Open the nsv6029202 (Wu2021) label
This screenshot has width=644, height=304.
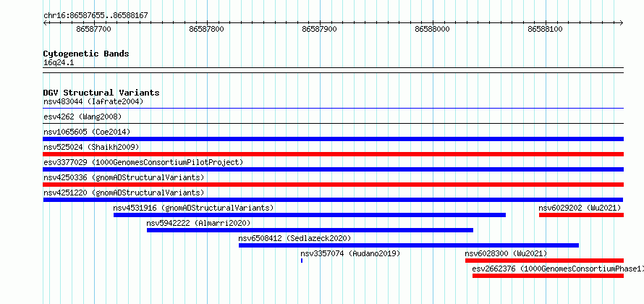580,208
